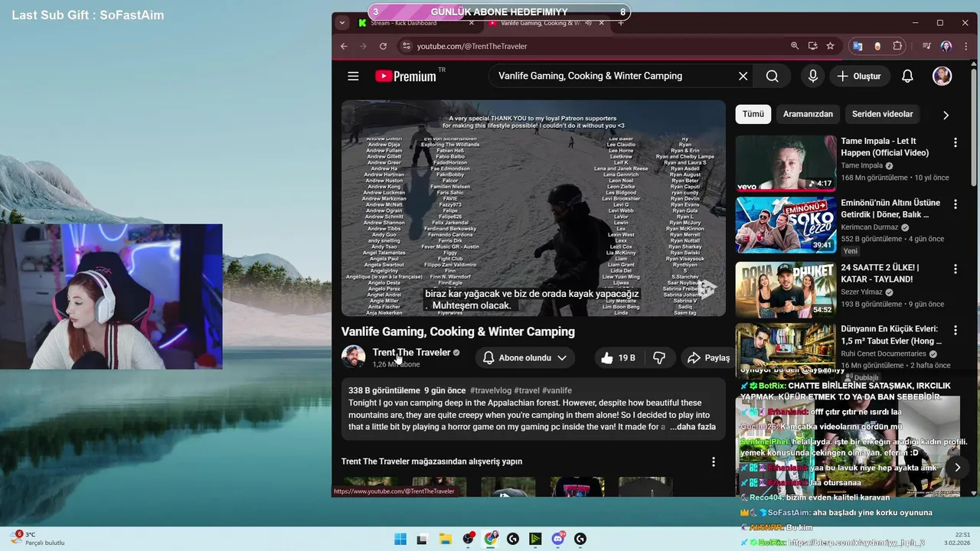Play the Eminönü Soko Lezzo thumbnail
This screenshot has width=980, height=551.
[x=786, y=225]
